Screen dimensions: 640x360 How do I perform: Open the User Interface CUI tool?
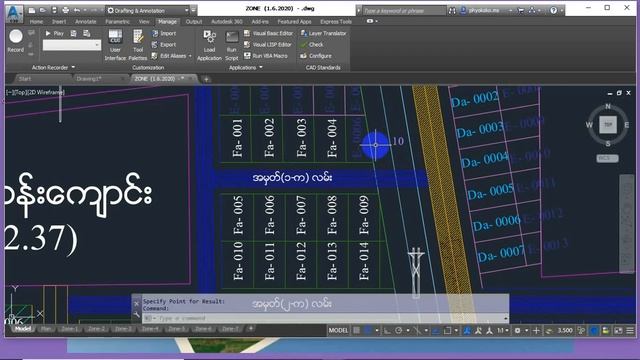point(115,45)
